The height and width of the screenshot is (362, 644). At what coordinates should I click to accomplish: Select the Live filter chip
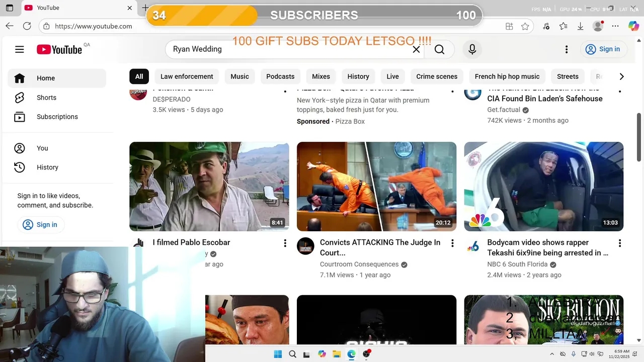click(x=392, y=76)
